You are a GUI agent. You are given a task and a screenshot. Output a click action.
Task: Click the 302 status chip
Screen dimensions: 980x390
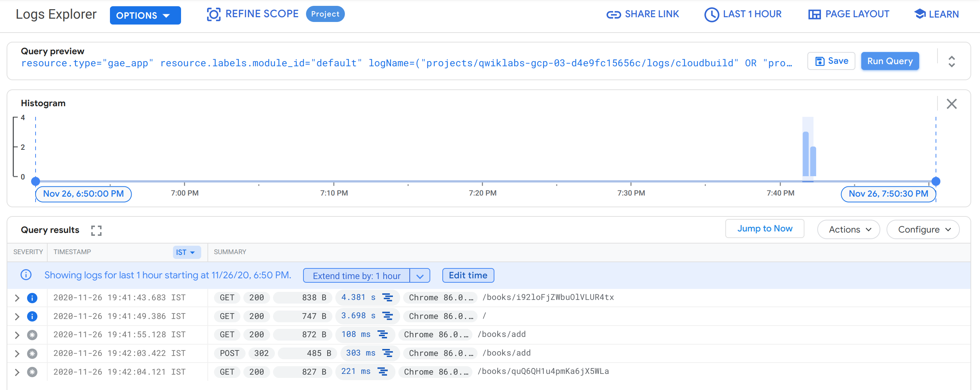(x=261, y=353)
